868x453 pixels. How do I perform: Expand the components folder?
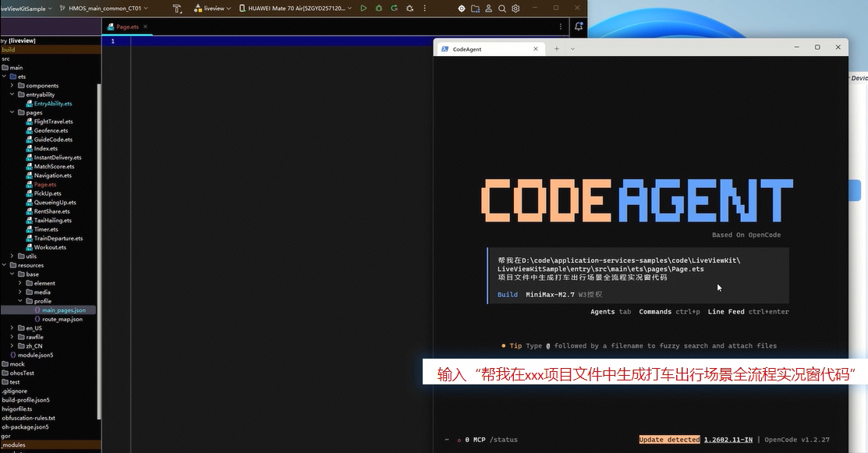pyautogui.click(x=12, y=85)
